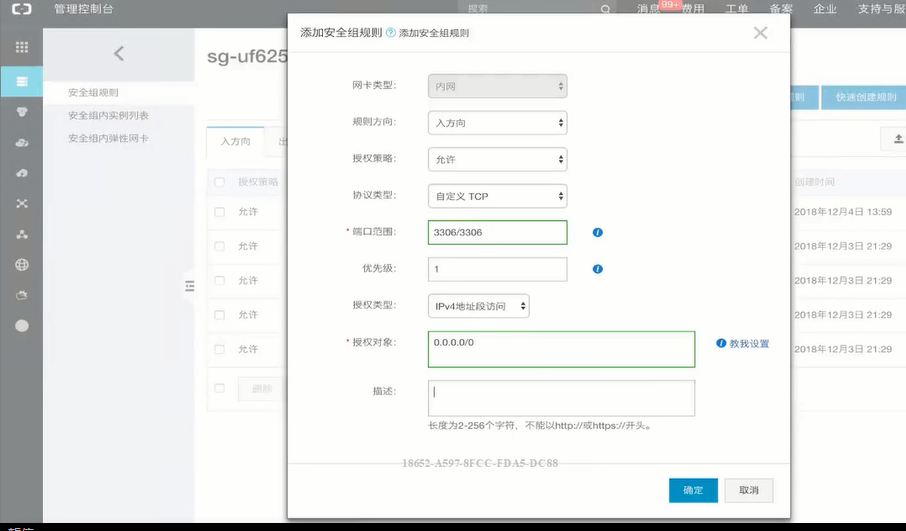
Task: Open the products grid menu icon
Action: pos(22,47)
